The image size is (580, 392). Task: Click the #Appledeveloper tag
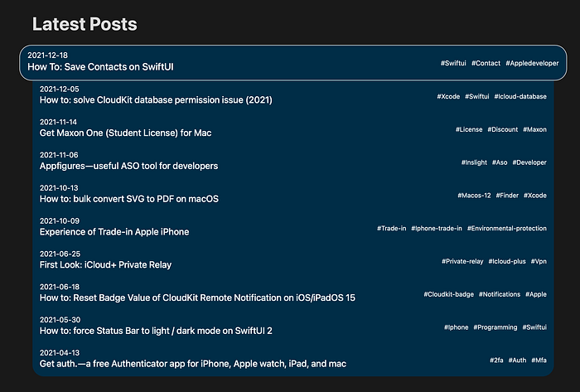pyautogui.click(x=533, y=63)
